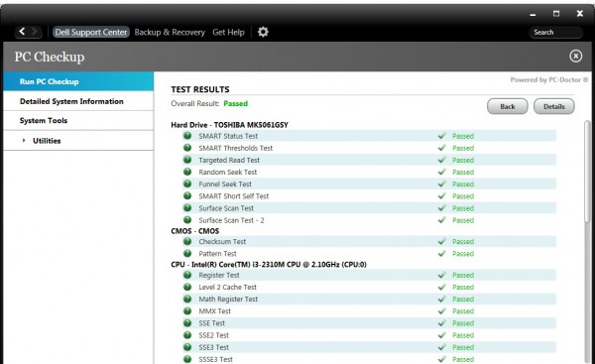595x364 pixels.
Task: Click help icon beside MMX Test
Action: click(187, 310)
